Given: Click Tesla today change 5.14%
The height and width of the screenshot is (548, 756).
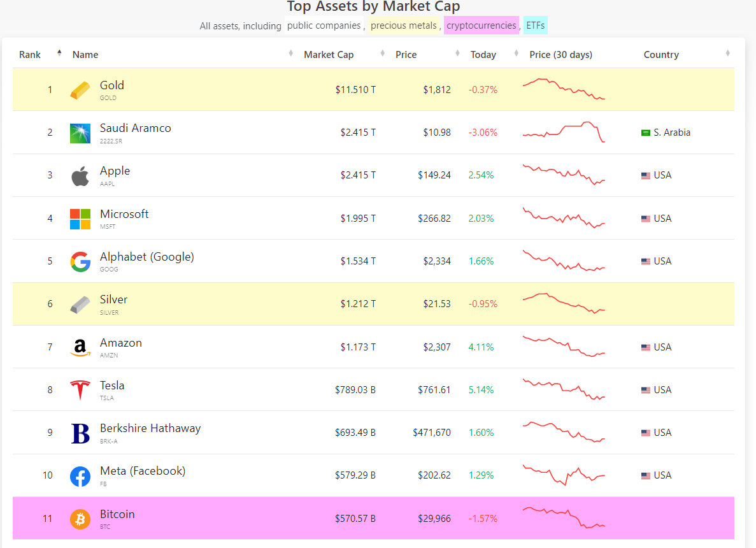Looking at the screenshot, I should pyautogui.click(x=481, y=390).
